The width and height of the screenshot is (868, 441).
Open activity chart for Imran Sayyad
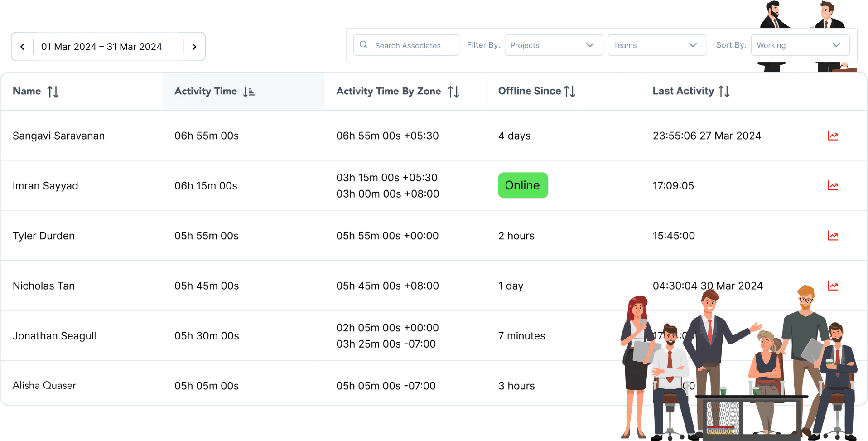(833, 185)
